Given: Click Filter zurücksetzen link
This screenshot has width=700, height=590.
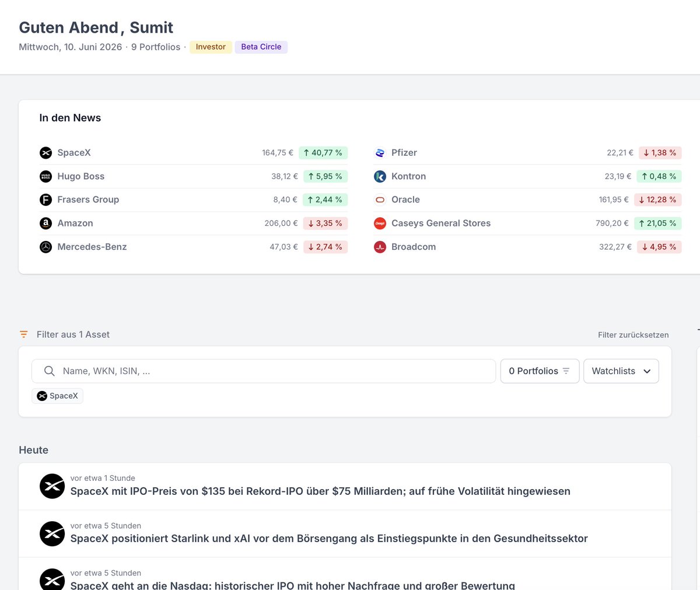Looking at the screenshot, I should point(633,335).
